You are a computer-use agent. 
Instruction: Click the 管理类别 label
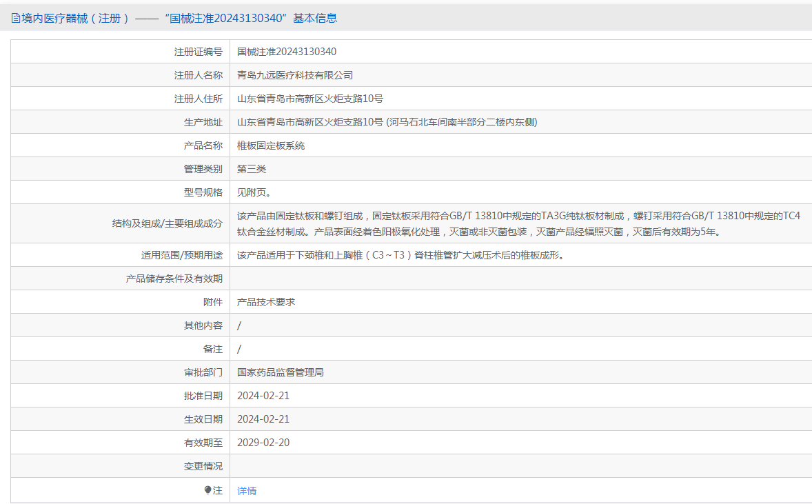pos(203,169)
